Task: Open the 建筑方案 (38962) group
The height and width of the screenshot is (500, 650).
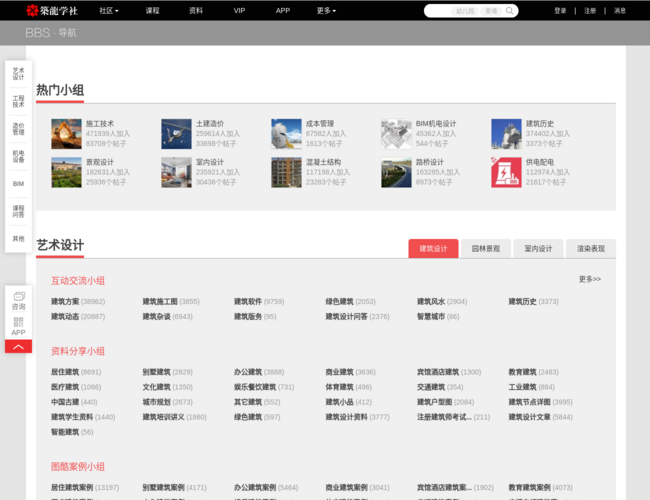Action: [78, 301]
